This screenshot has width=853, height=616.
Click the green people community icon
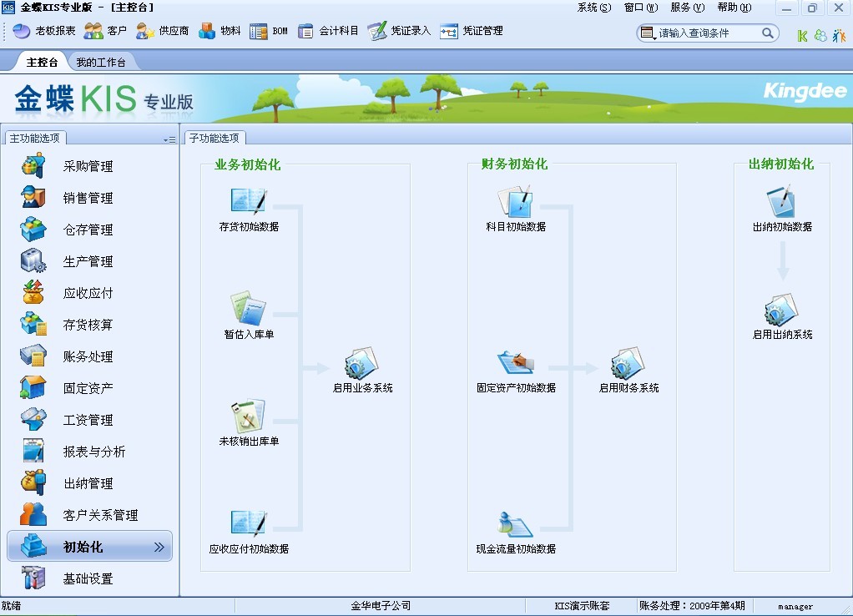(x=820, y=36)
